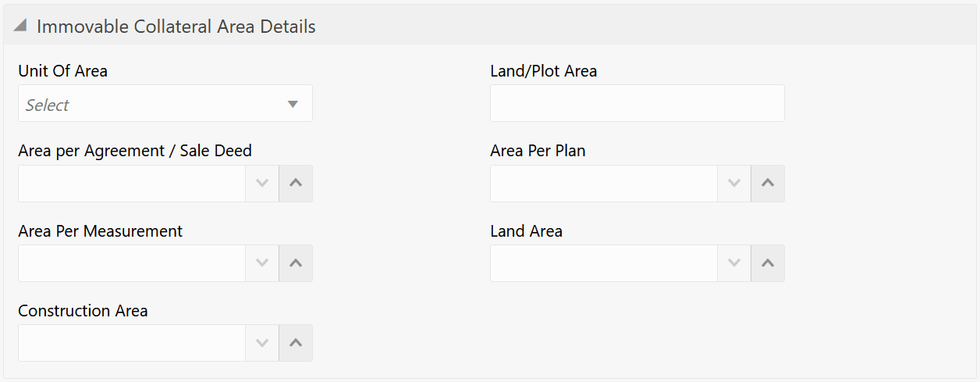This screenshot has width=980, height=382.
Task: Click the Immovable Collateral Area Details heading
Action: 176,27
